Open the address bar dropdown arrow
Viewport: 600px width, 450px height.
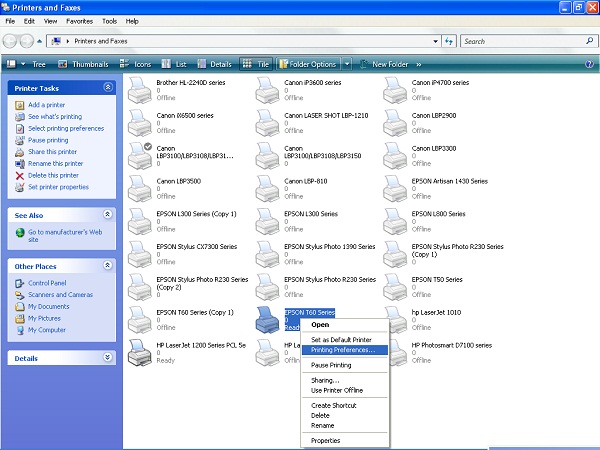tap(435, 41)
